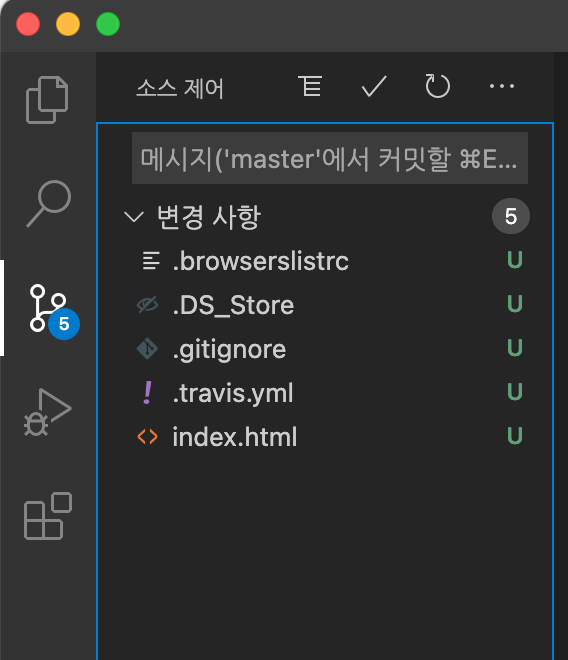
Task: Toggle tree view icon in source control header
Action: coord(310,86)
